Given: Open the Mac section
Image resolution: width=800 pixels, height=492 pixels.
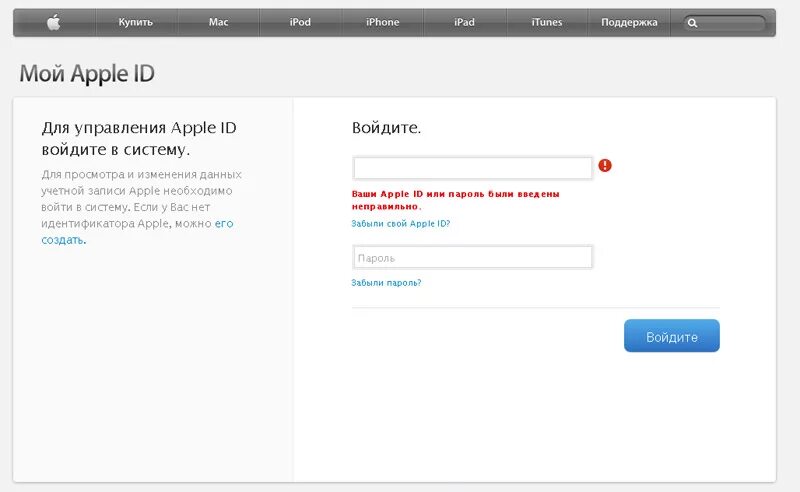Looking at the screenshot, I should 218,22.
